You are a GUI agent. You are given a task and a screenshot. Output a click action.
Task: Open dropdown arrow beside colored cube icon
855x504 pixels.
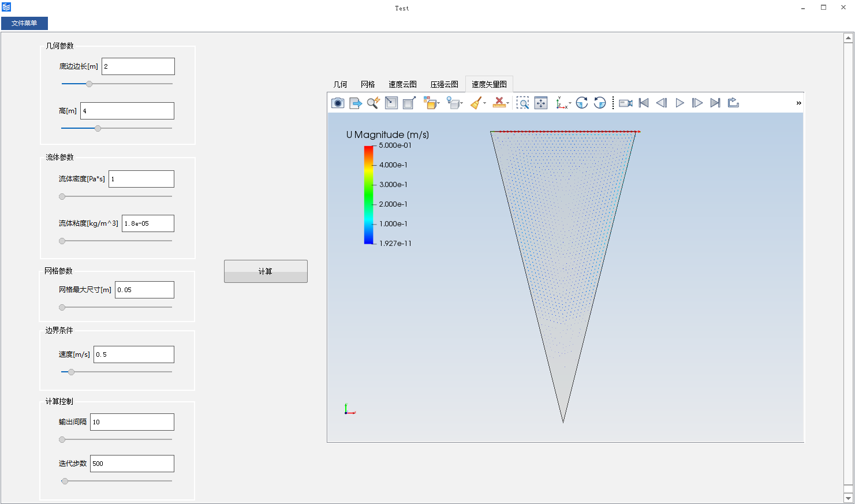point(439,103)
